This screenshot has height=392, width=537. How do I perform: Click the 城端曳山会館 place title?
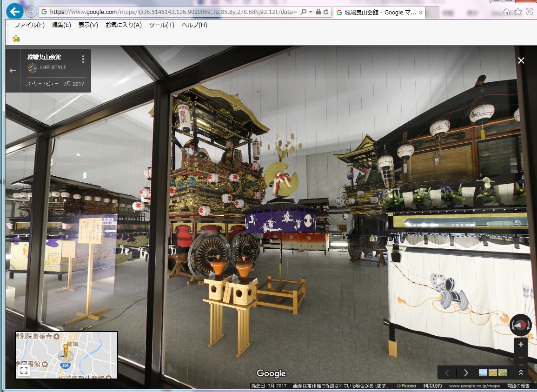[x=44, y=57]
